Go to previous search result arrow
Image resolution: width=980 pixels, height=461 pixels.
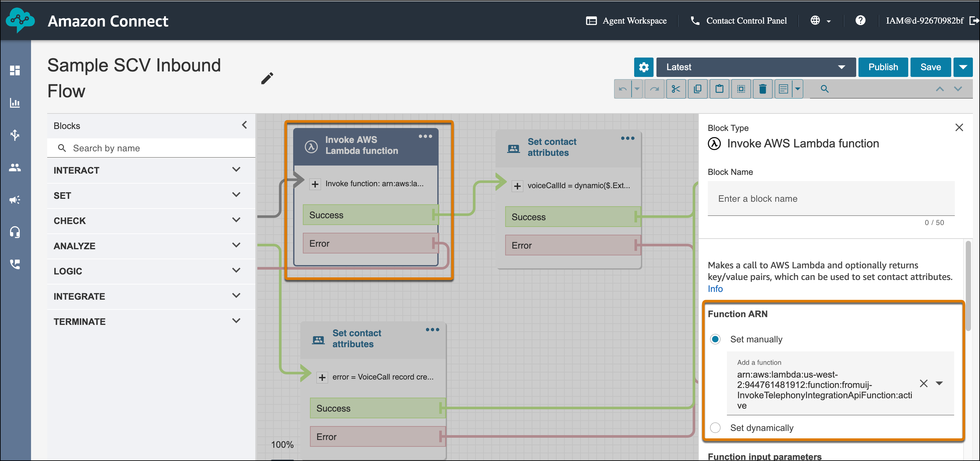940,89
